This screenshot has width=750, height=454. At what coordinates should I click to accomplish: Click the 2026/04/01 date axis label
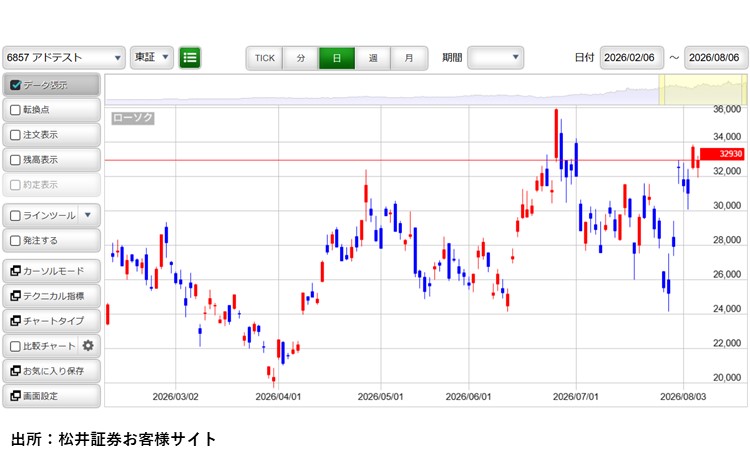(278, 397)
